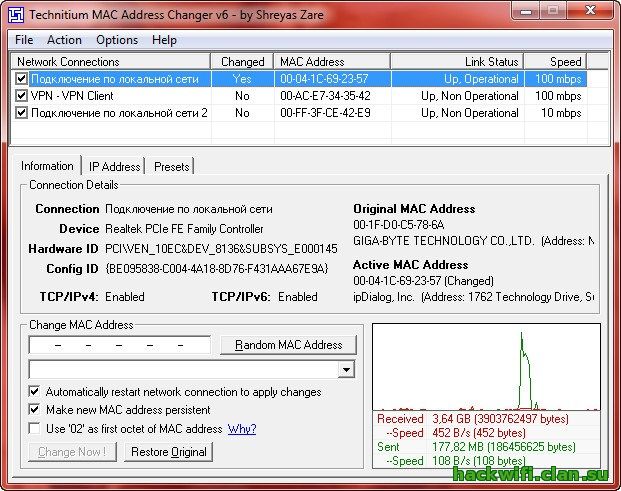Switch to the IP Address tab
Screen dimensions: 621x491
(114, 167)
